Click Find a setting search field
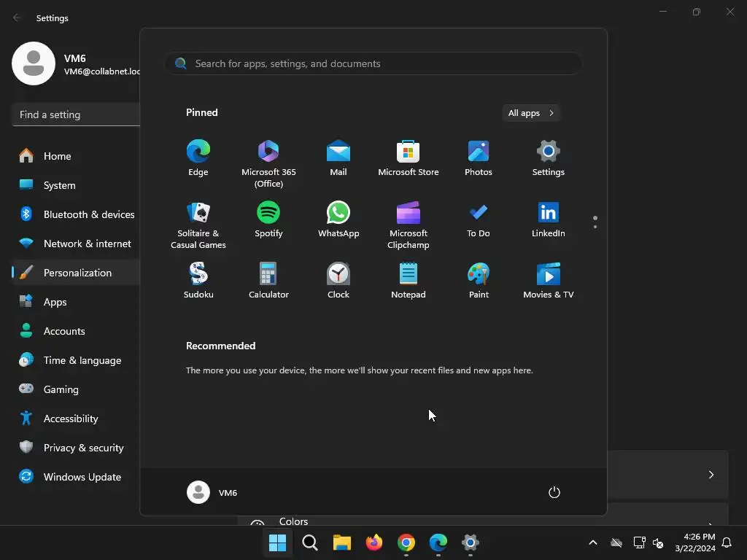Screen dimensions: 747x560 pos(76,114)
